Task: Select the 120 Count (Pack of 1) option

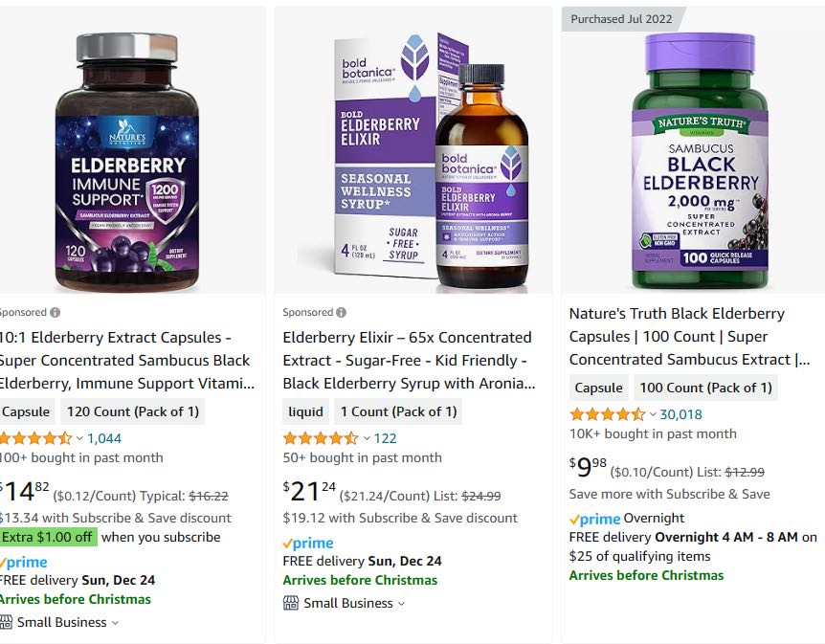Action: [x=133, y=411]
